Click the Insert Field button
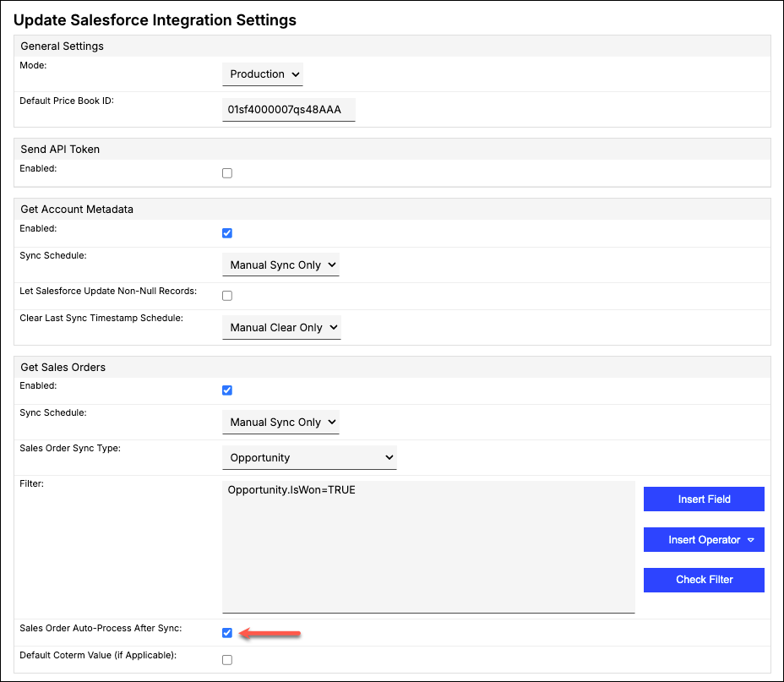The width and height of the screenshot is (784, 682). (704, 499)
